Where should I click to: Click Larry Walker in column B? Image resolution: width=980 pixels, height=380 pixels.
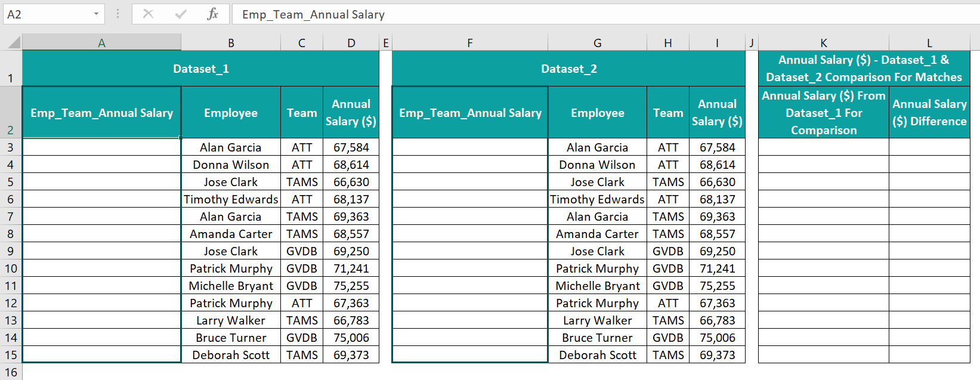231,320
